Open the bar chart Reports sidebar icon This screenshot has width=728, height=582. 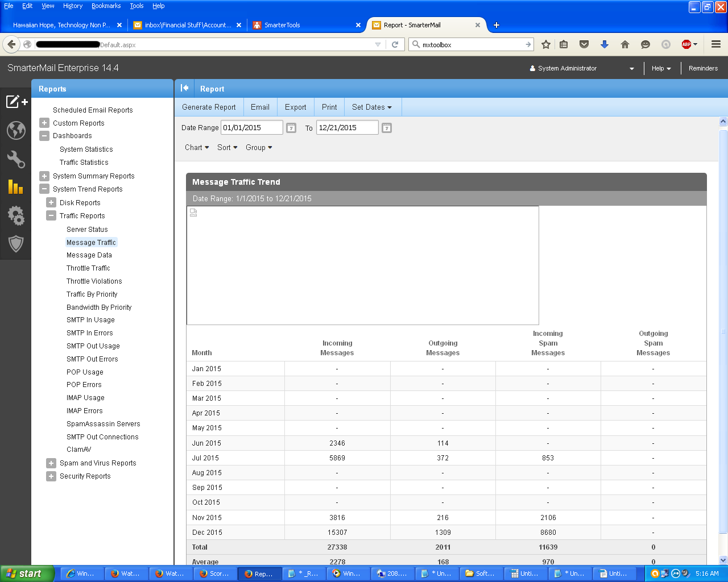15,186
